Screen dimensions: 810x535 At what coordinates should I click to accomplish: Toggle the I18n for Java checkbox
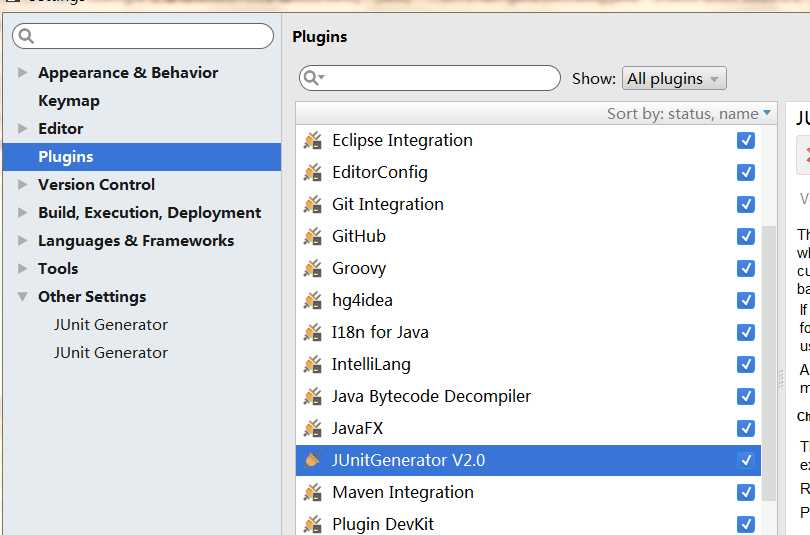(745, 333)
